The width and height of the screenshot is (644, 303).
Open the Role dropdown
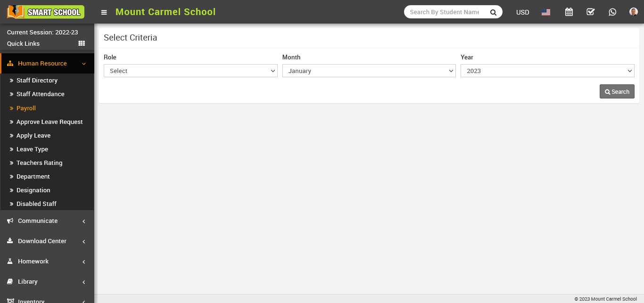pos(190,71)
